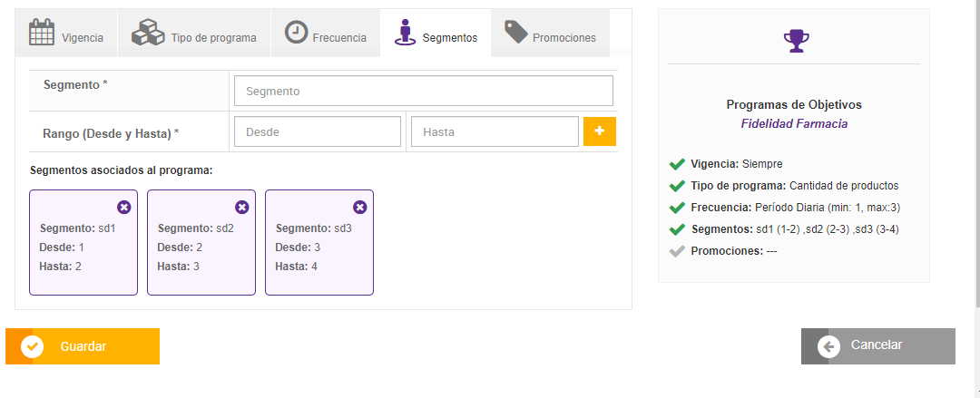Click into the Desde input
This screenshot has width=980, height=398.
point(318,131)
